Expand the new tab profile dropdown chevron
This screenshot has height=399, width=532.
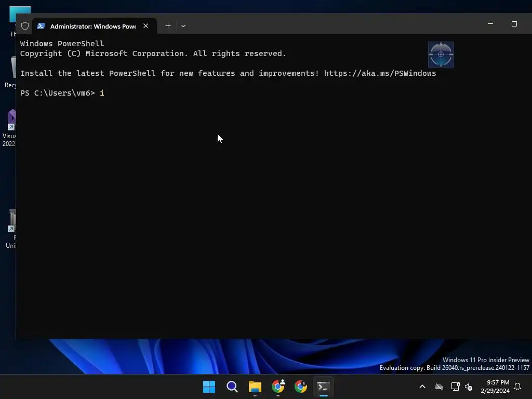[183, 26]
